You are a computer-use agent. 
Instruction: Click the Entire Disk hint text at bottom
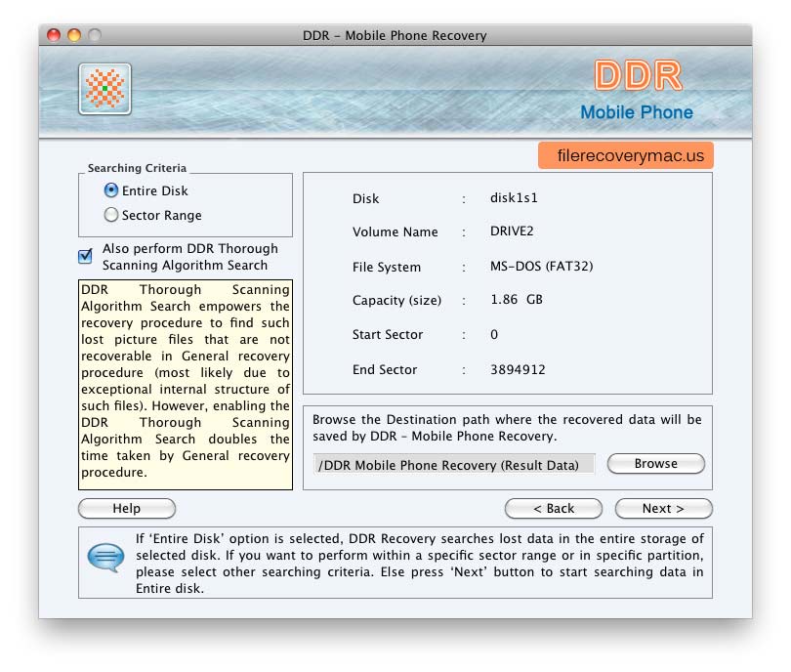pos(419,563)
